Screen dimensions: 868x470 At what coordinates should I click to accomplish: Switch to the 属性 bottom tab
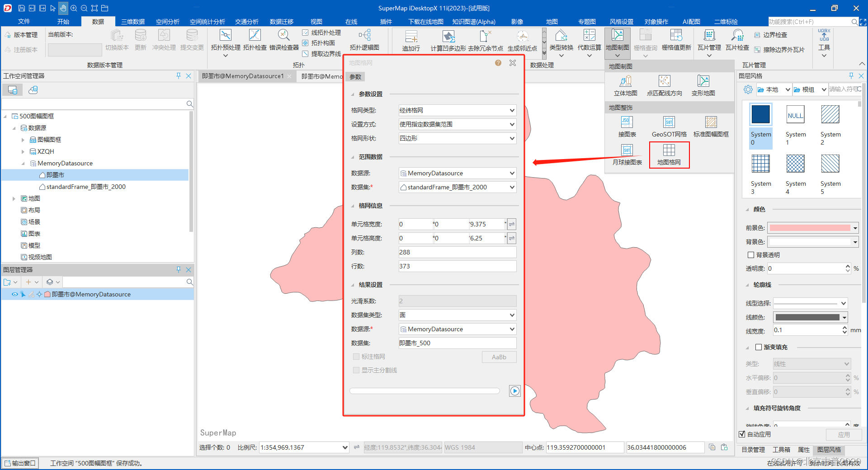tap(803, 450)
